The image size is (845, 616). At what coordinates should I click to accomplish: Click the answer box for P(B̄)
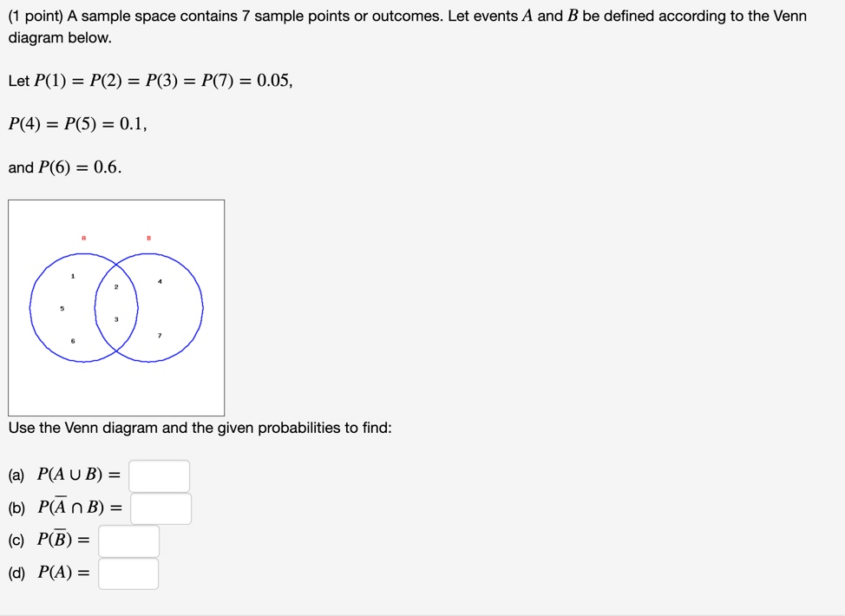(x=128, y=541)
